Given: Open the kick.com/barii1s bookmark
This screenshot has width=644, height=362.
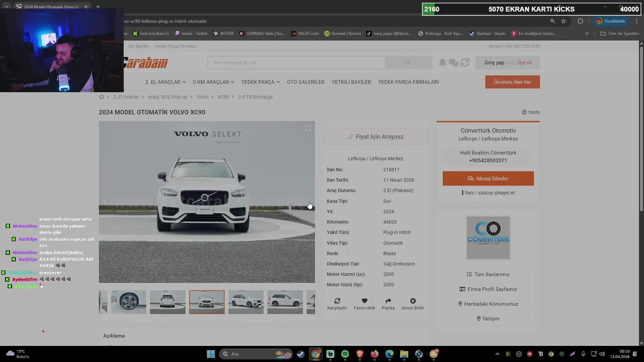Looking at the screenshot, I should click(150, 34).
